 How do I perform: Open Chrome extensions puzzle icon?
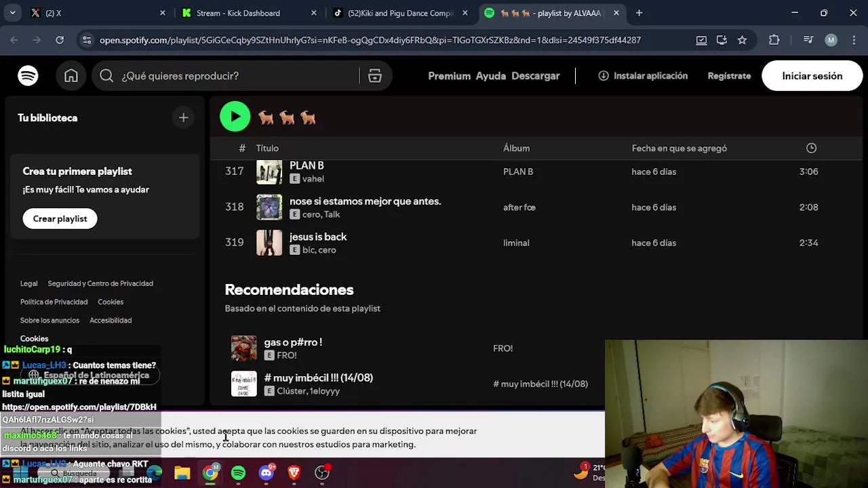774,40
